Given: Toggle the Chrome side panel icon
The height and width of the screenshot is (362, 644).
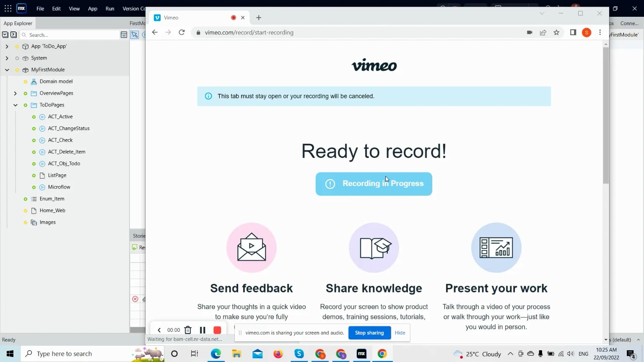Looking at the screenshot, I should tap(573, 32).
